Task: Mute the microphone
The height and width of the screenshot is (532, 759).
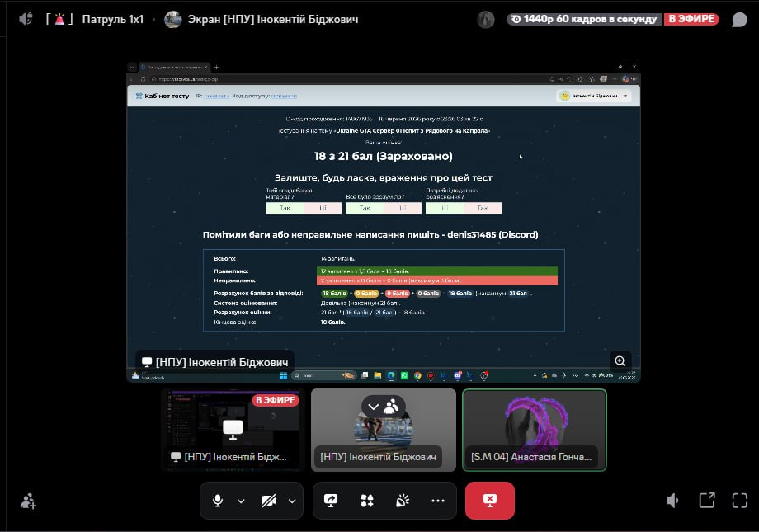Action: (x=218, y=501)
